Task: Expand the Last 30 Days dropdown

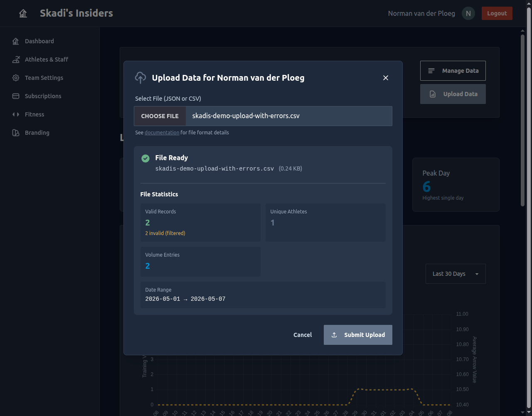Action: pos(456,274)
